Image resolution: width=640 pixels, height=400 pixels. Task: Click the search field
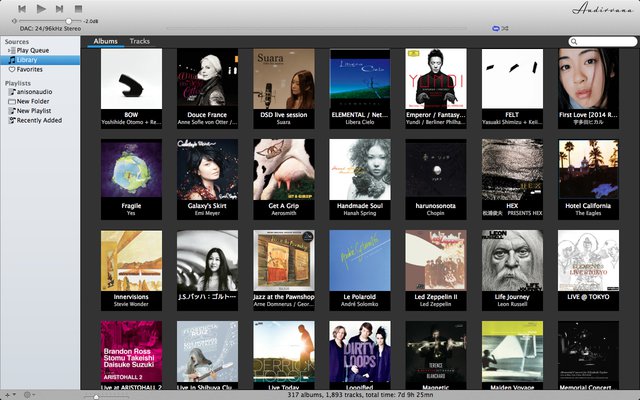pos(602,41)
